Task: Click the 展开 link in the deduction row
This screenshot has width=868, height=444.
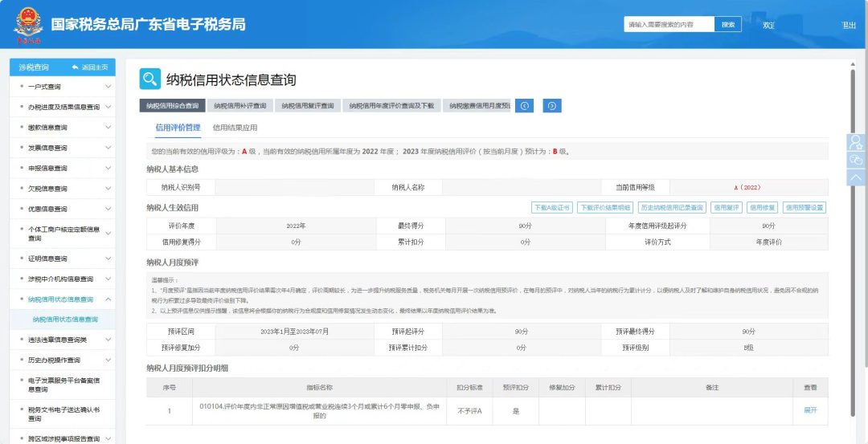Action: tap(810, 410)
